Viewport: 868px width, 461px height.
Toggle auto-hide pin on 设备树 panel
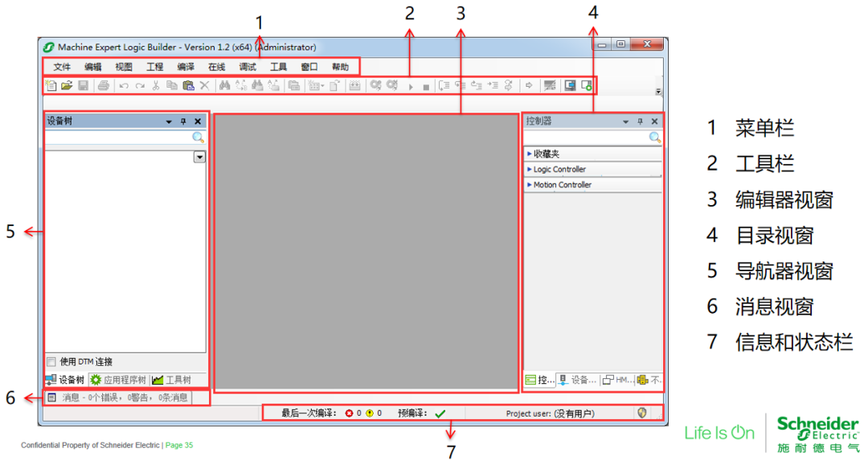tap(183, 121)
